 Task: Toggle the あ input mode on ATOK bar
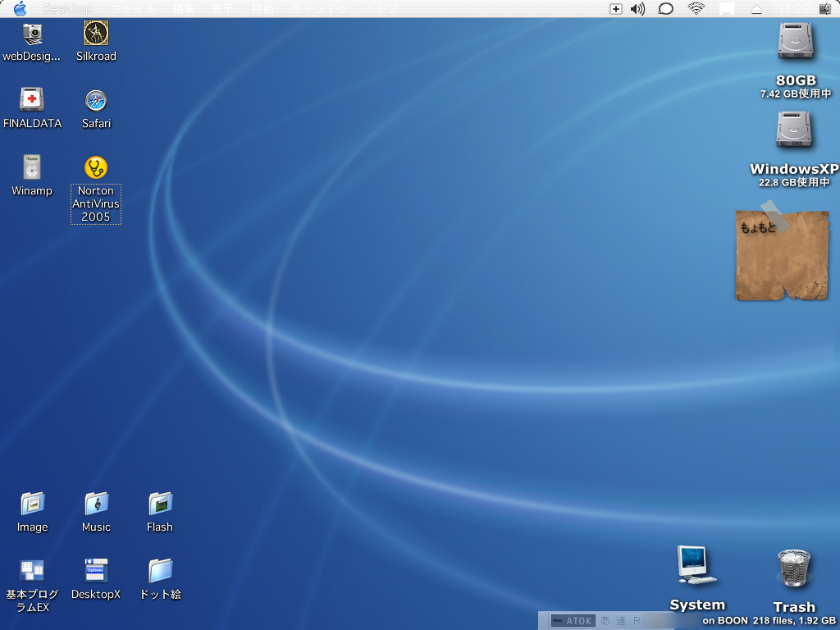[605, 620]
